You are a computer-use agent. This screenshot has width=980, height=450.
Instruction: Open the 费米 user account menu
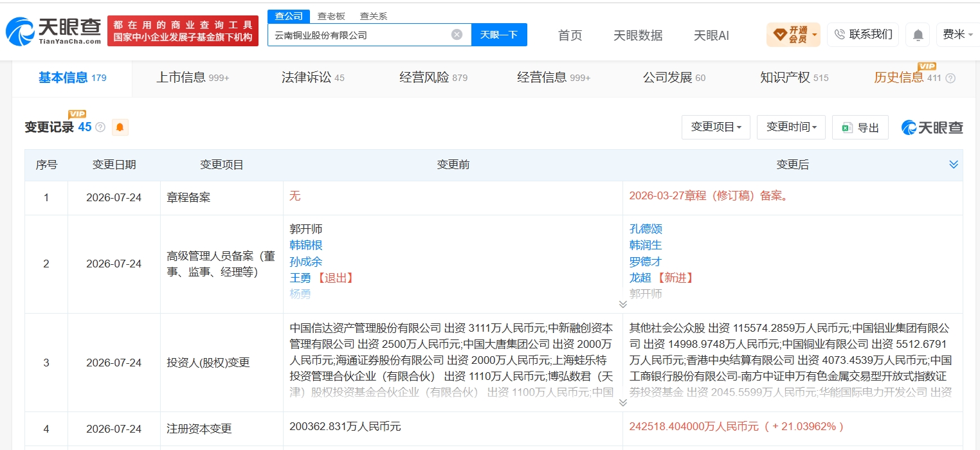(957, 35)
